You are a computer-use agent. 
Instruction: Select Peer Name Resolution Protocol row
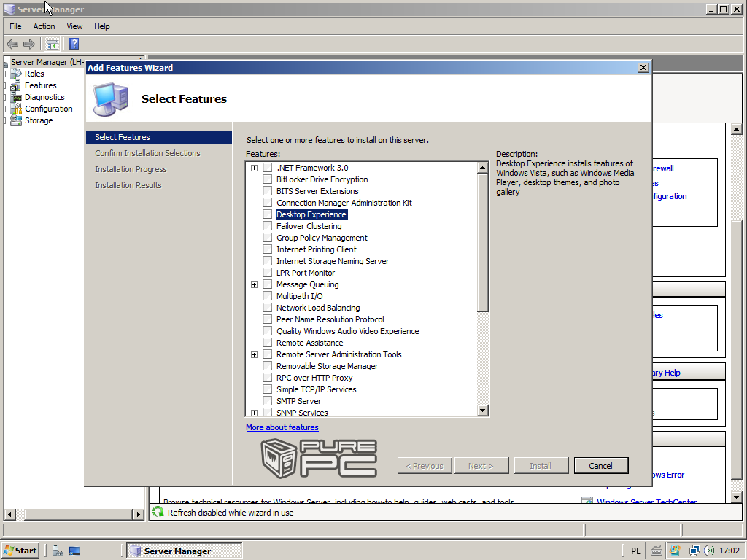330,319
